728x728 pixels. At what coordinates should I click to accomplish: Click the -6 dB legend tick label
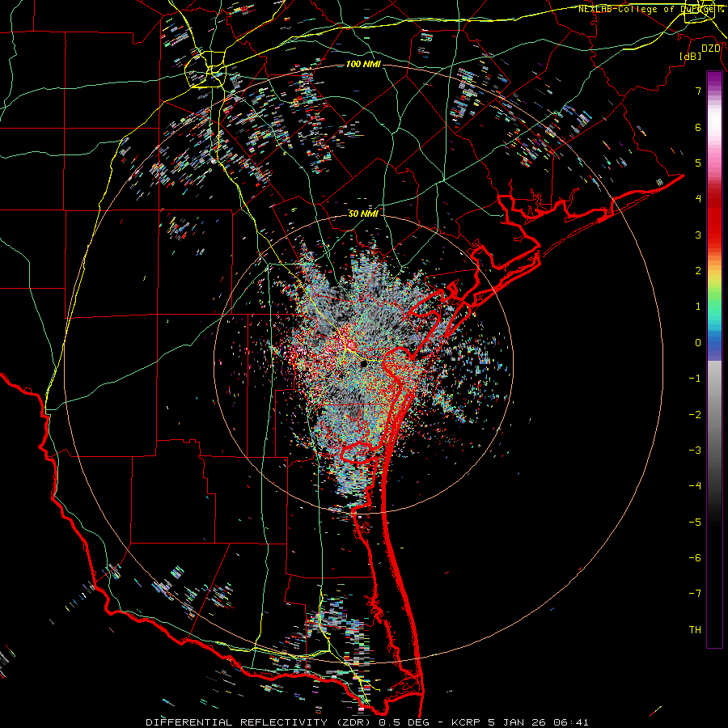pyautogui.click(x=695, y=557)
